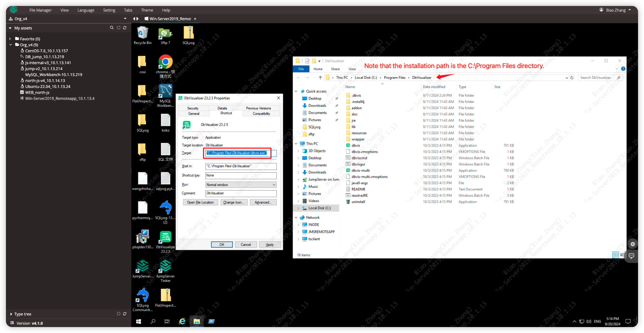
Task: Launch Xftp 7 from the remote desktop
Action: [x=165, y=35]
